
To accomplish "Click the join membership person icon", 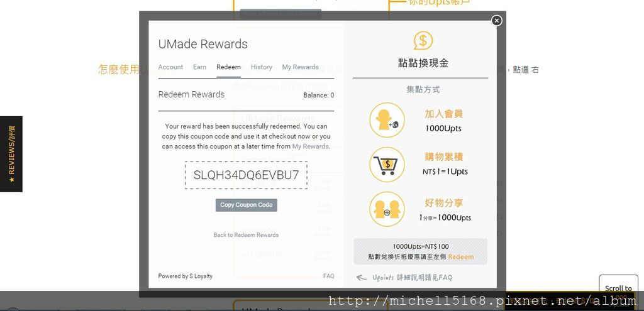I will click(x=387, y=120).
